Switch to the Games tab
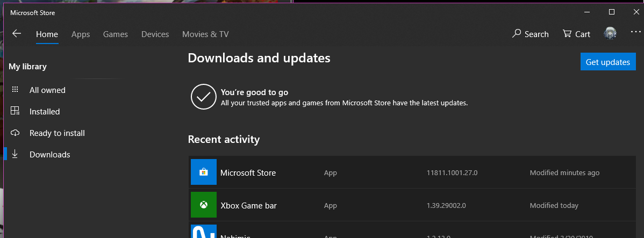 pyautogui.click(x=116, y=34)
